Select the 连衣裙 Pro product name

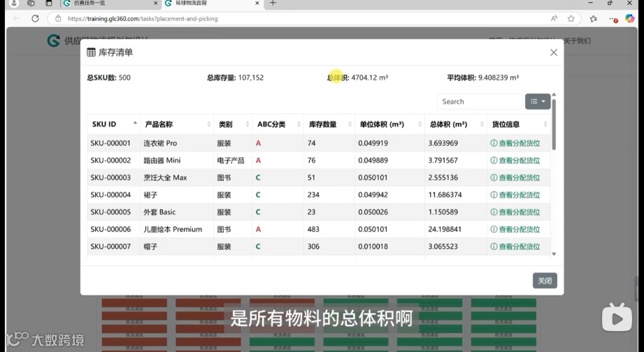click(x=160, y=143)
